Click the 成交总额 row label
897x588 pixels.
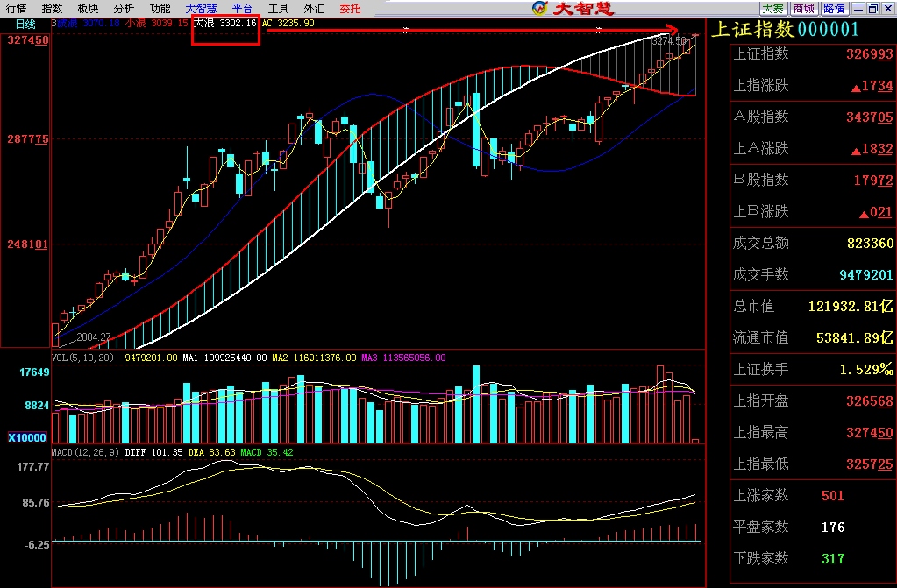coord(761,243)
